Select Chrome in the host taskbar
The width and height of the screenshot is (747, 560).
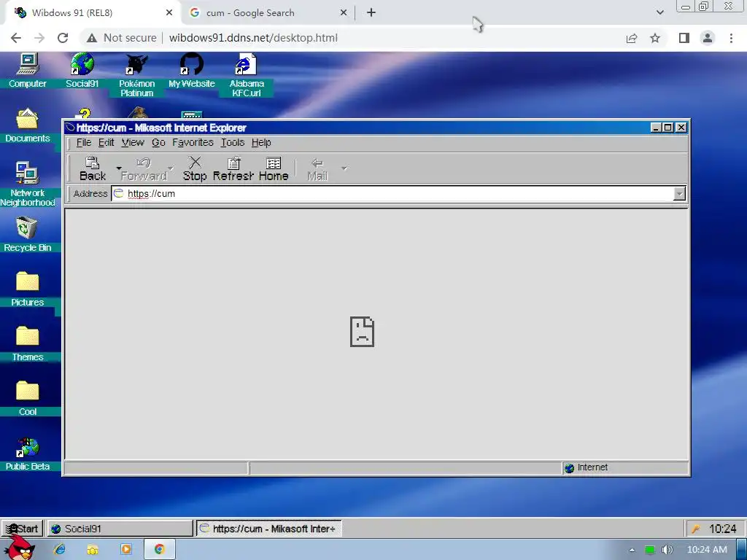(160, 550)
